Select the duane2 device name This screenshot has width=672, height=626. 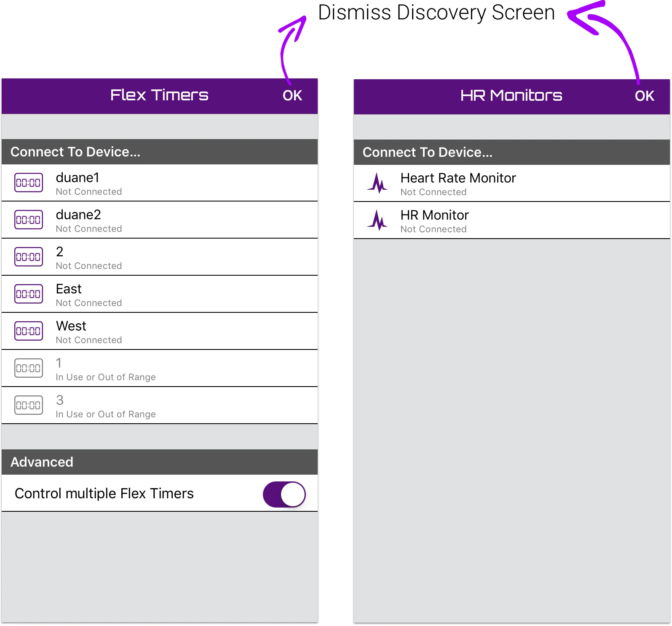pyautogui.click(x=78, y=215)
